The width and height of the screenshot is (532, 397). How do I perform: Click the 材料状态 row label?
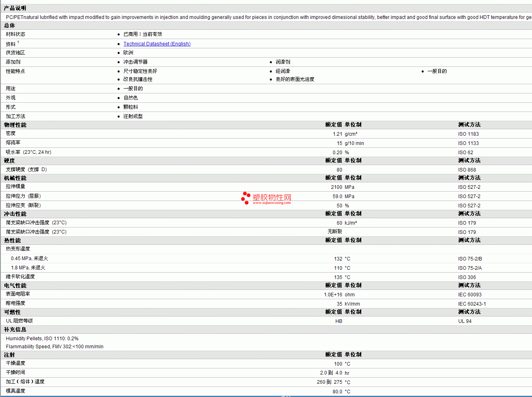(16, 34)
